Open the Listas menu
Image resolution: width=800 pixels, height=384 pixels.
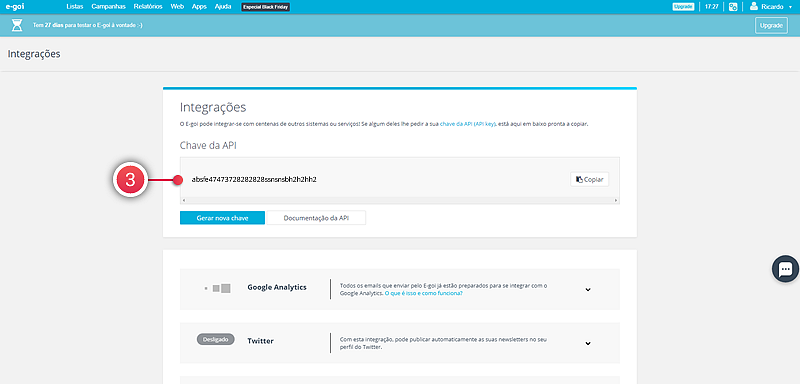pos(74,7)
